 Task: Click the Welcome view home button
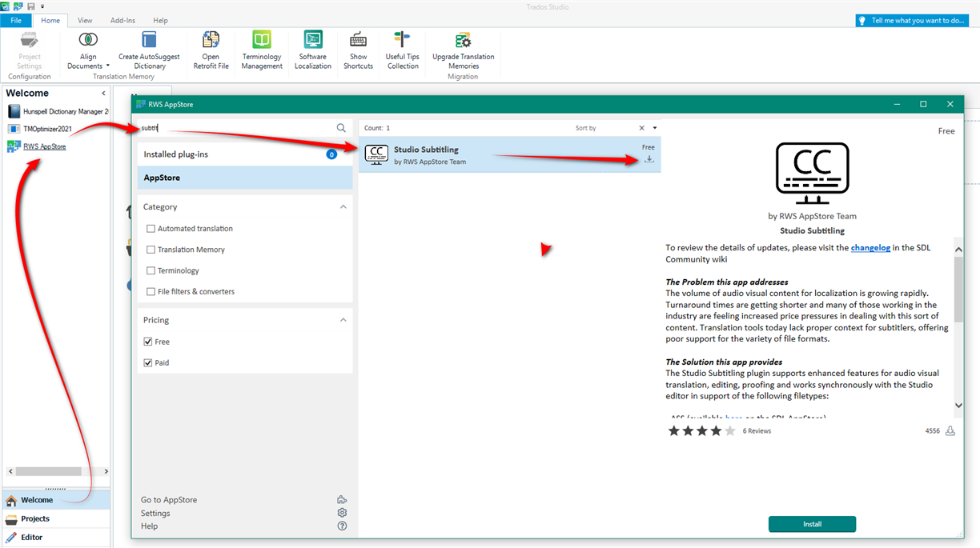coord(56,500)
